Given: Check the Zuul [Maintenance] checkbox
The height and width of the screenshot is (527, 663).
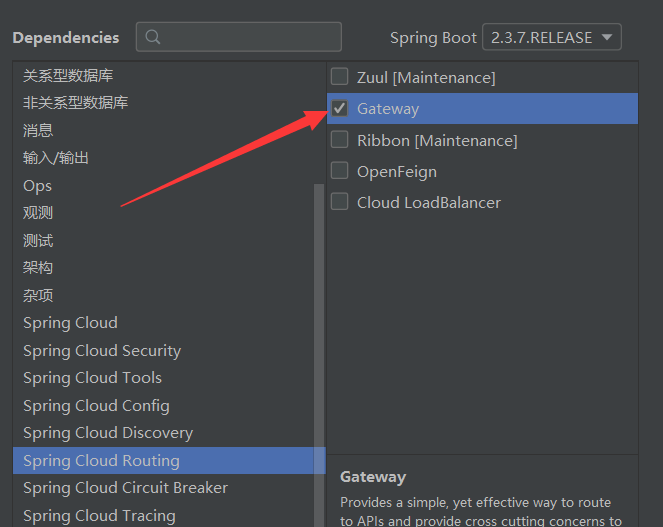Looking at the screenshot, I should [340, 77].
